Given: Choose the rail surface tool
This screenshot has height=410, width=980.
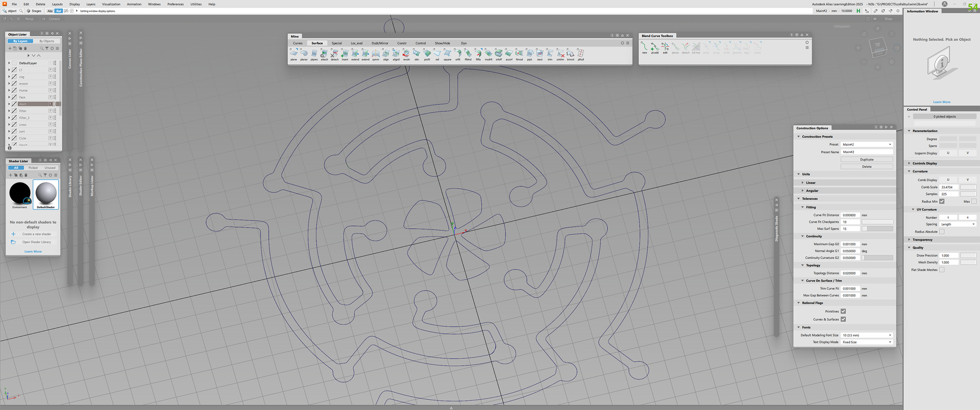Looking at the screenshot, I should click(437, 54).
